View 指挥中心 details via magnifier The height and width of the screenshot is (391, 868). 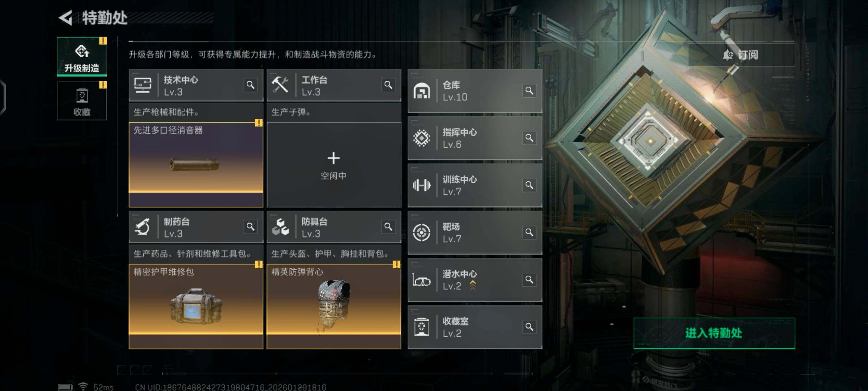pos(529,138)
